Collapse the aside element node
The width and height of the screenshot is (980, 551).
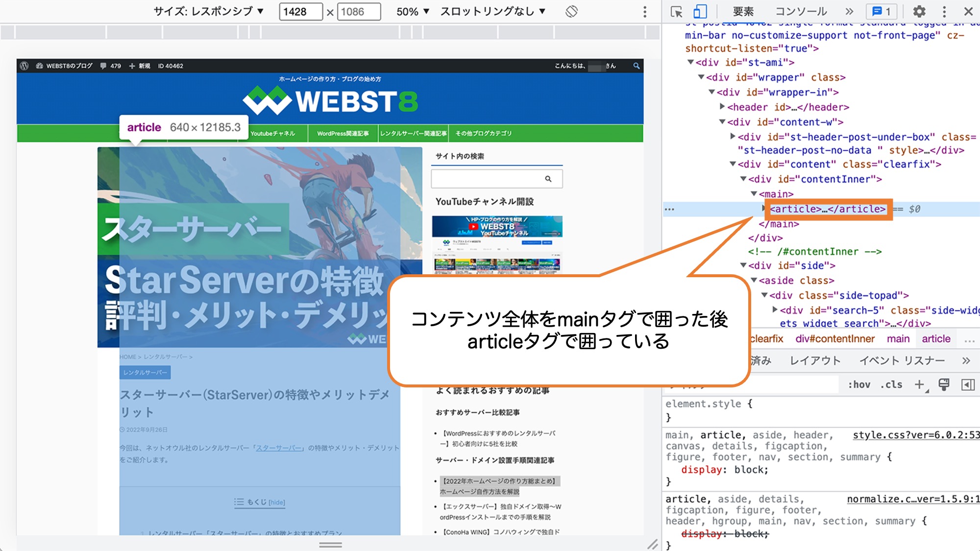coord(754,280)
